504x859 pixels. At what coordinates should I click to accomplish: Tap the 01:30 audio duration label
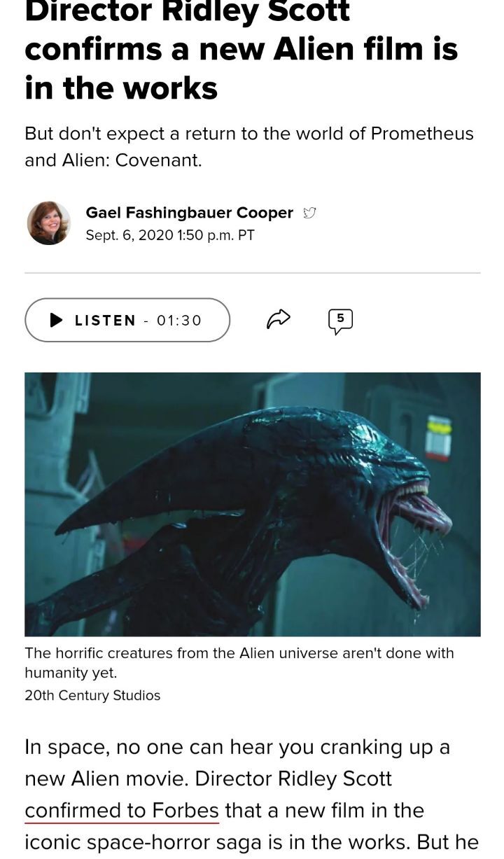pyautogui.click(x=179, y=320)
